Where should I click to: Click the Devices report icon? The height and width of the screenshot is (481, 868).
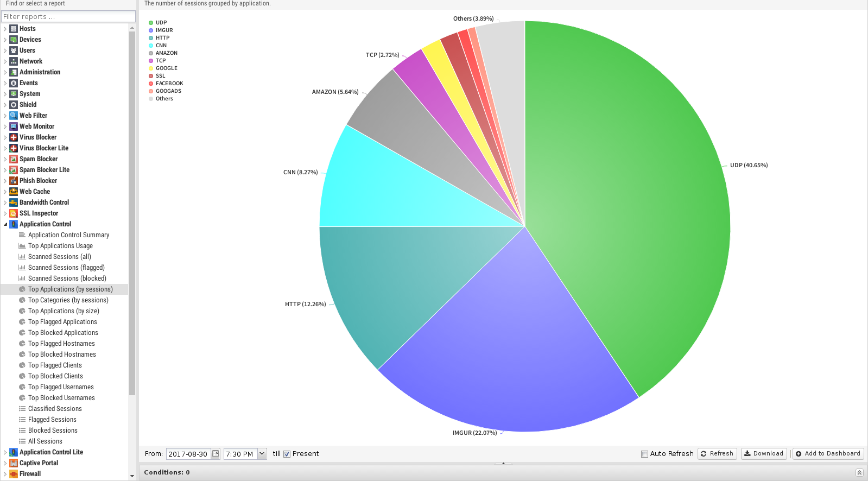click(x=14, y=40)
